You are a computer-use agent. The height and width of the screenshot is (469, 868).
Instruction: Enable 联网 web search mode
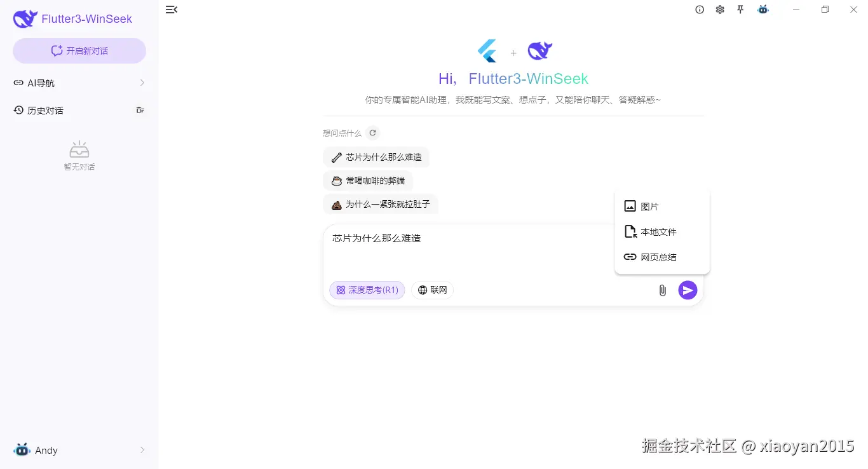(432, 290)
